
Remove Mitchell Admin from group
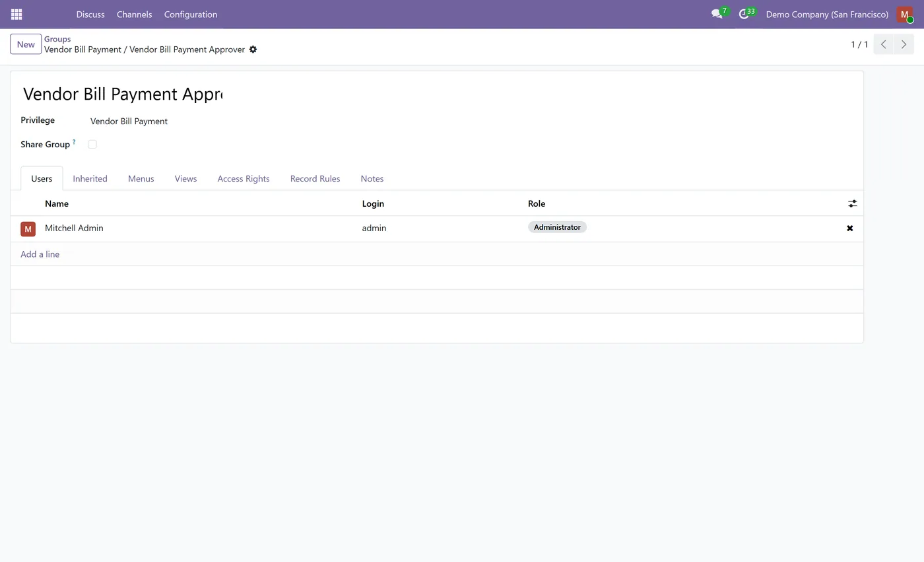tap(849, 228)
